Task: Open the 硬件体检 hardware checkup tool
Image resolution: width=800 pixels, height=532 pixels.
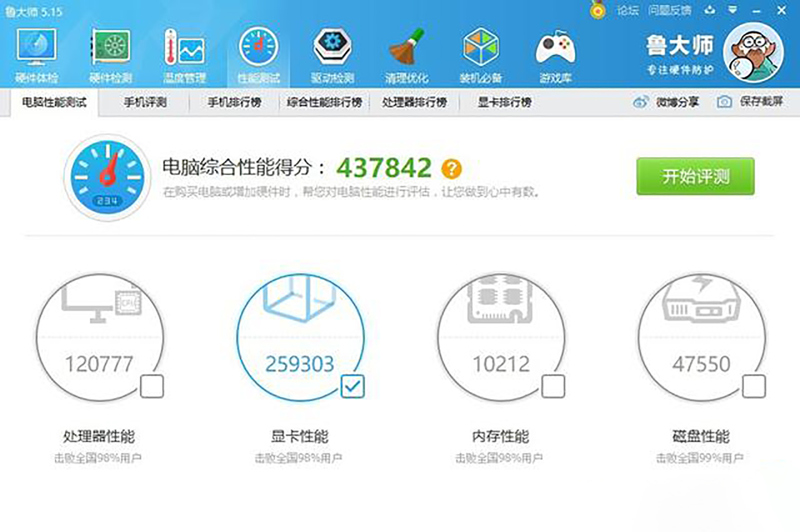Action: point(37,49)
